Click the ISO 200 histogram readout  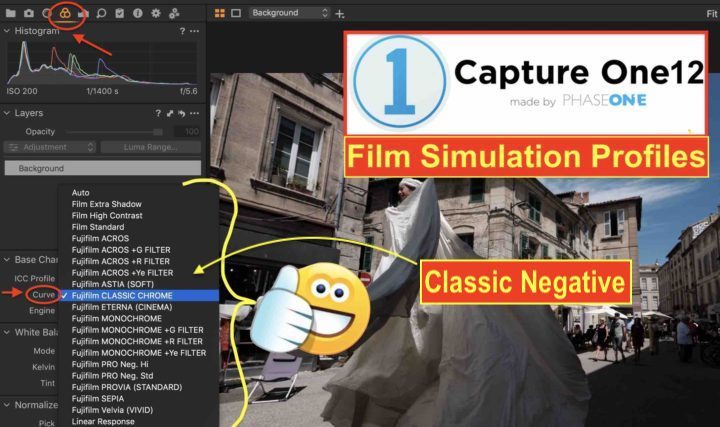tap(22, 91)
